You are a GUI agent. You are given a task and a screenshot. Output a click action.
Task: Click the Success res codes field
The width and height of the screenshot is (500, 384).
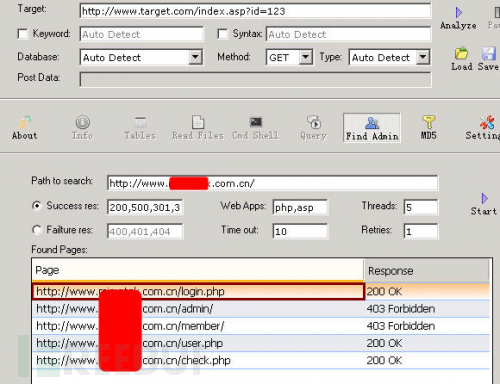[x=145, y=207]
